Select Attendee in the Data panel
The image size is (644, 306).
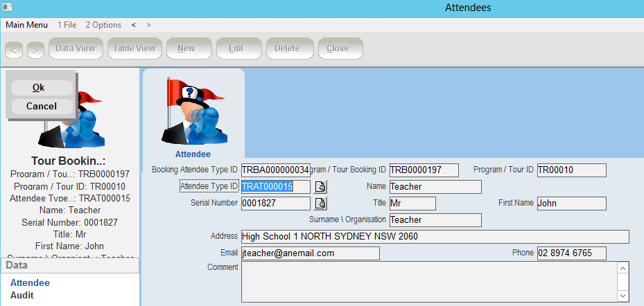tap(30, 282)
